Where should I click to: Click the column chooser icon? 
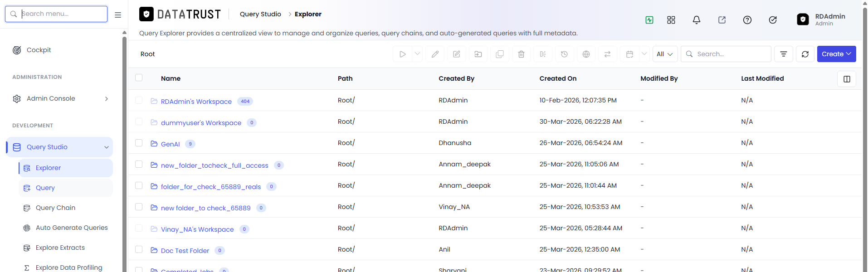847,79
